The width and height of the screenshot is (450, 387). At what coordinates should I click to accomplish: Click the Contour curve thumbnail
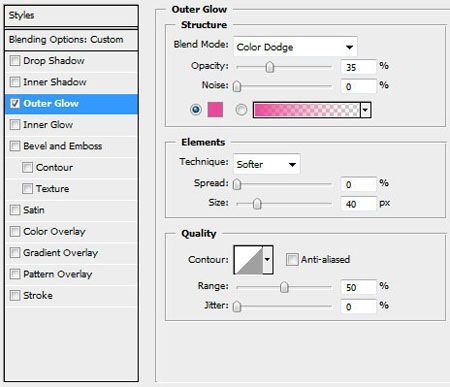coord(249,259)
